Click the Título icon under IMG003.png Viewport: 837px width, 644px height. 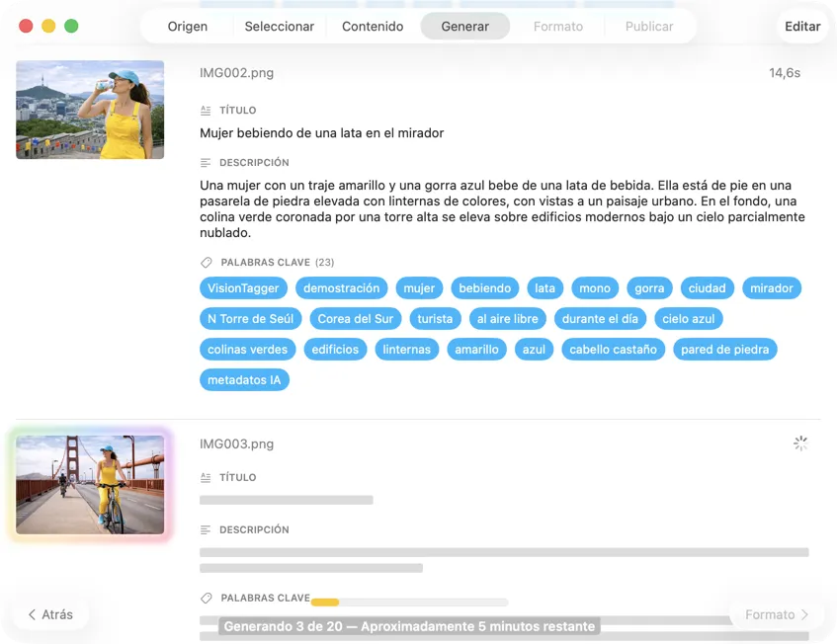tap(206, 478)
